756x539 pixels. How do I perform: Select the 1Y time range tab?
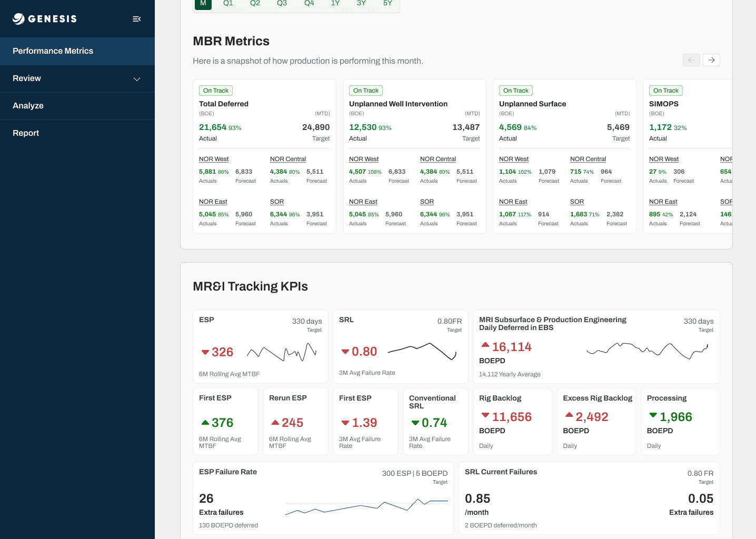coord(335,3)
